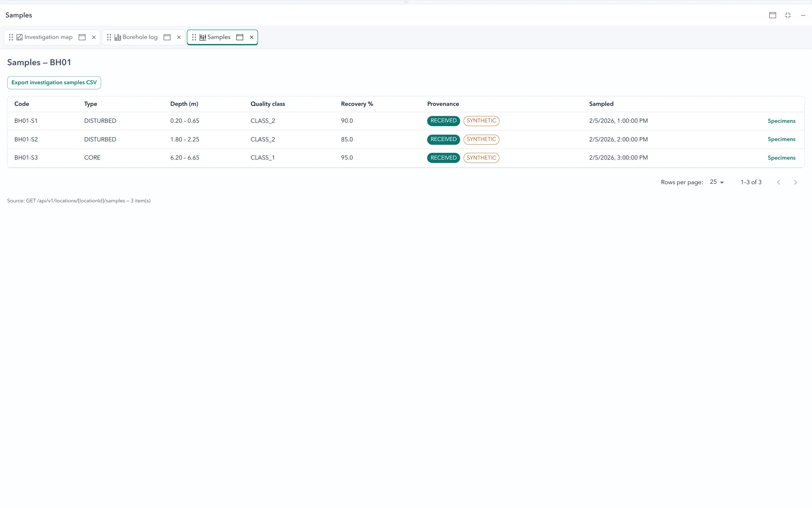
Task: Open the Rows per page dropdown
Action: (717, 182)
